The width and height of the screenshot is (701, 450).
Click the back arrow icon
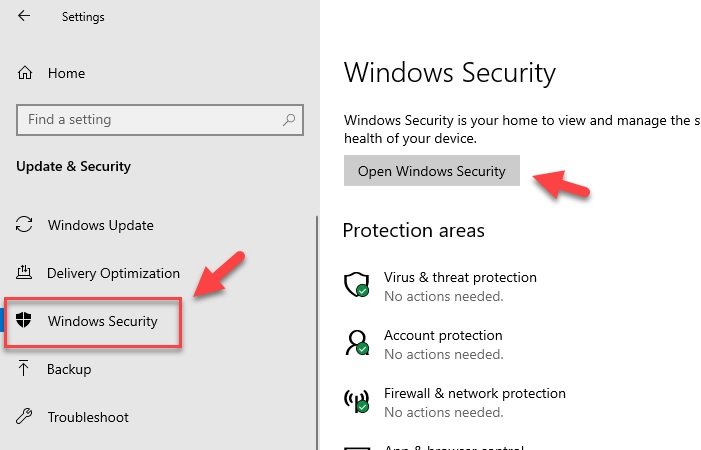point(24,16)
